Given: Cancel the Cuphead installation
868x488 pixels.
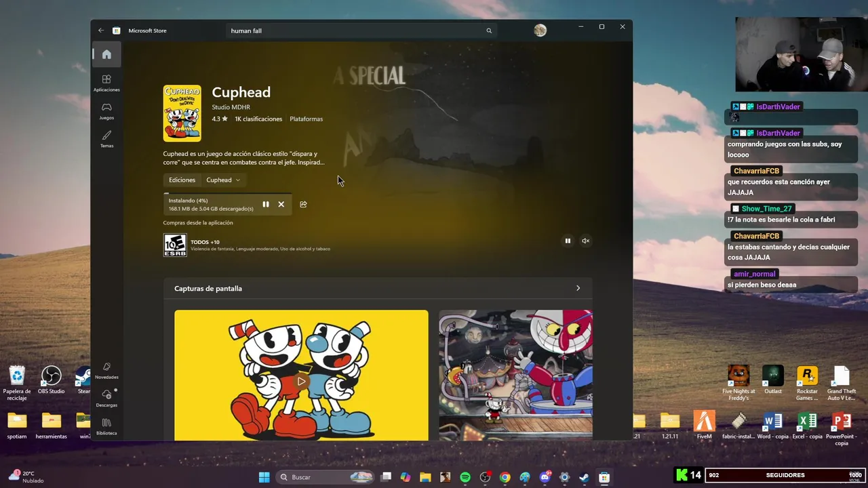Looking at the screenshot, I should click(281, 204).
